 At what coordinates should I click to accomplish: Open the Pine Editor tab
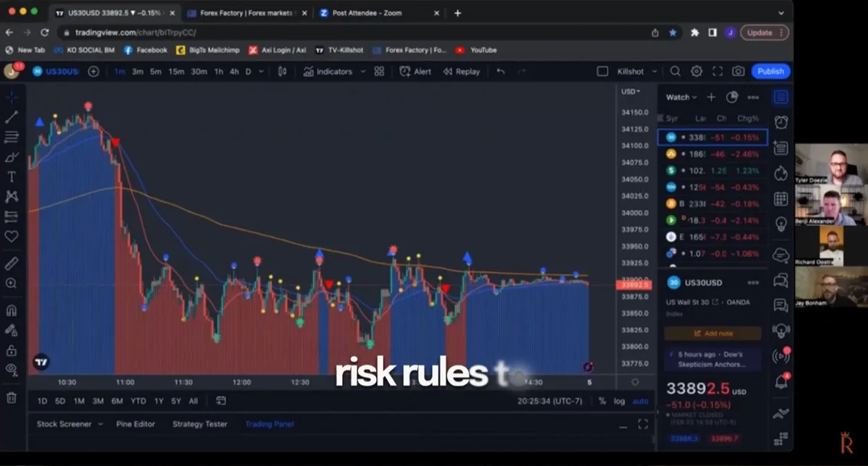tap(136, 424)
